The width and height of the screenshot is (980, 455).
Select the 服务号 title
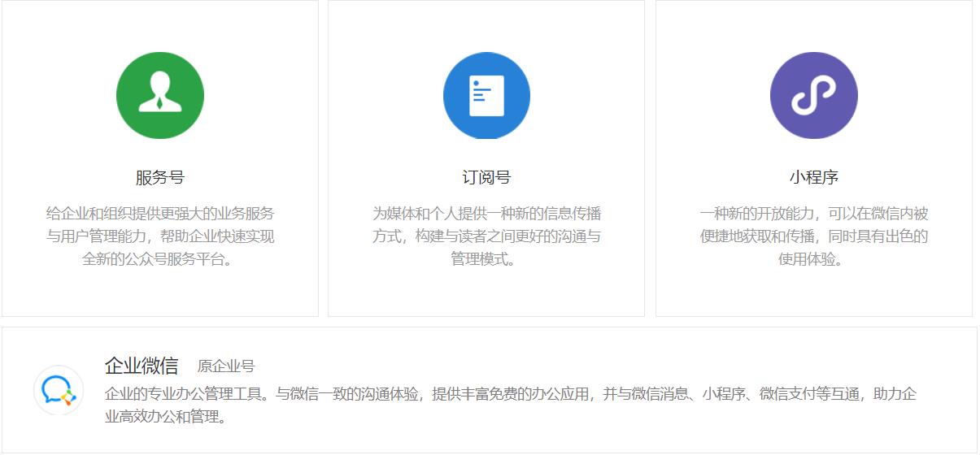[160, 177]
